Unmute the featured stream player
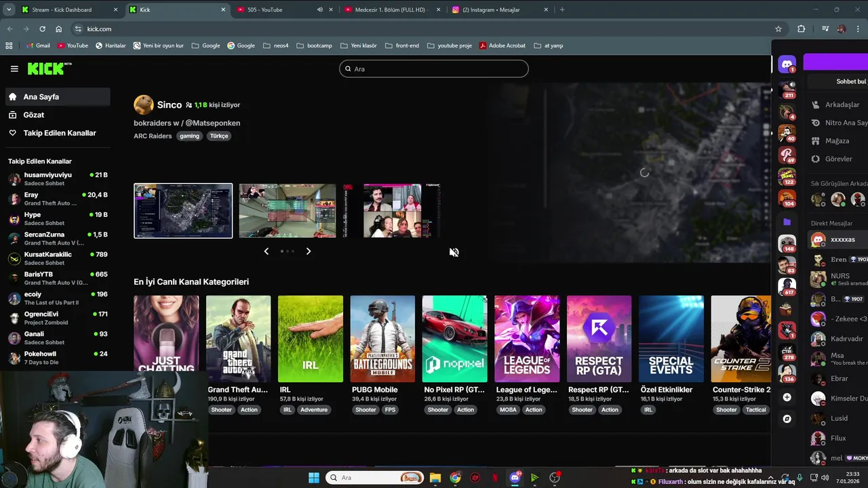 tap(454, 252)
